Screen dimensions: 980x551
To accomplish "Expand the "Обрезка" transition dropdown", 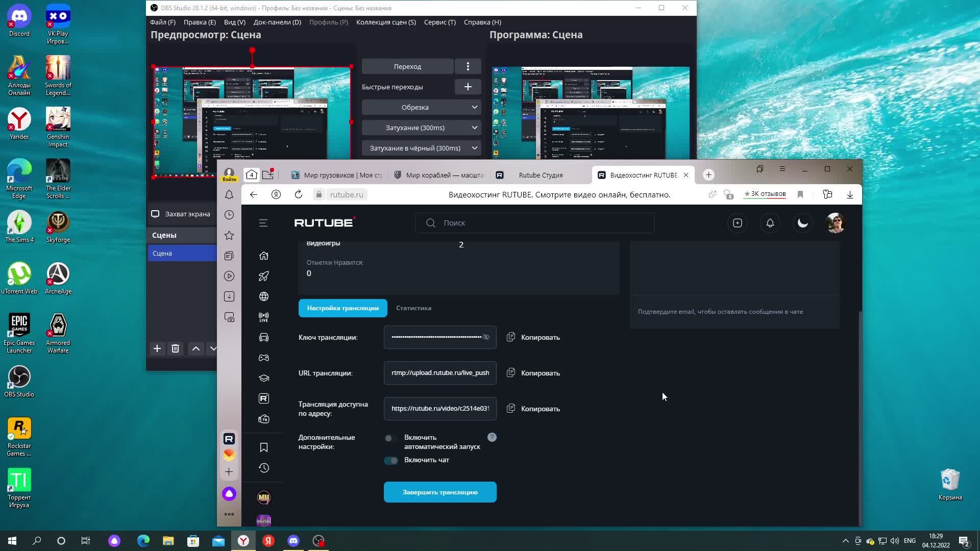I will tap(421, 107).
